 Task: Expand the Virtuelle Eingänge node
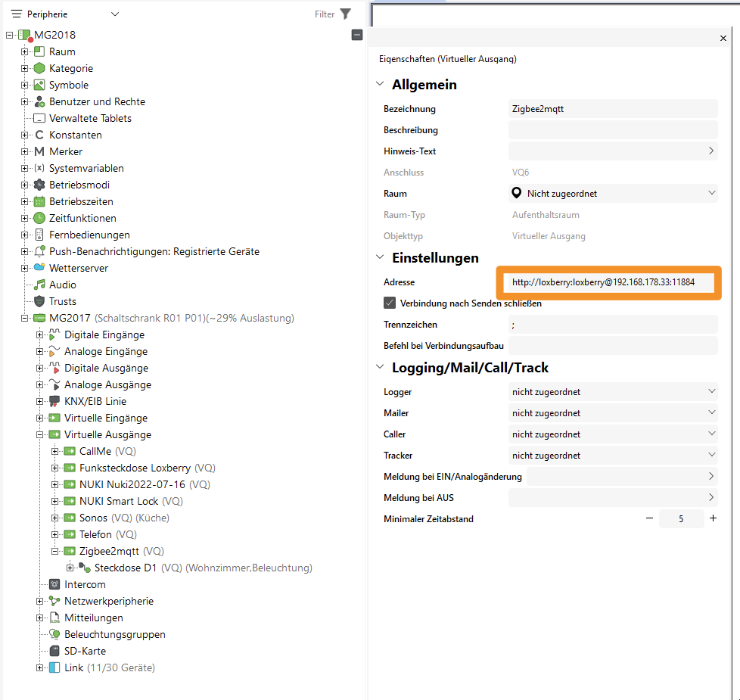(x=39, y=418)
